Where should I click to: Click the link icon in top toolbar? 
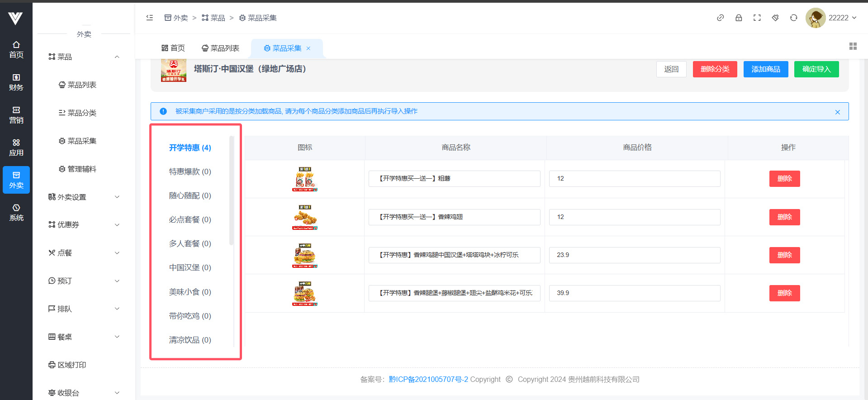(720, 18)
